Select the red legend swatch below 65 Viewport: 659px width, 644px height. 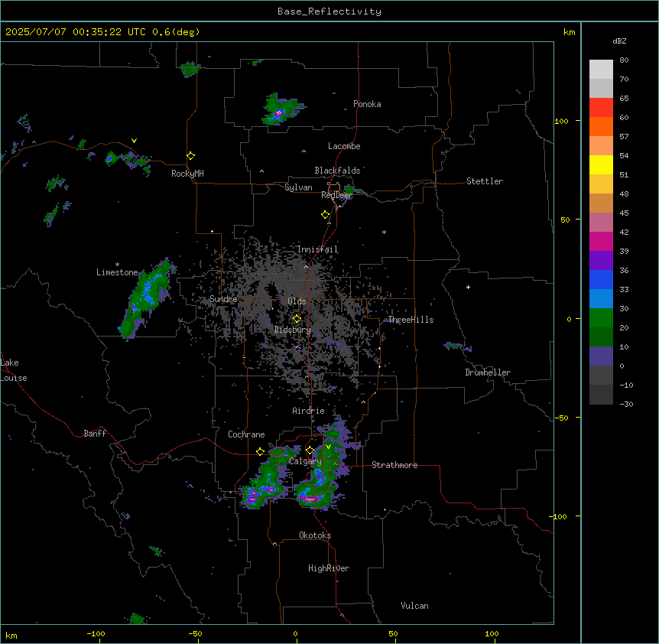[601, 108]
